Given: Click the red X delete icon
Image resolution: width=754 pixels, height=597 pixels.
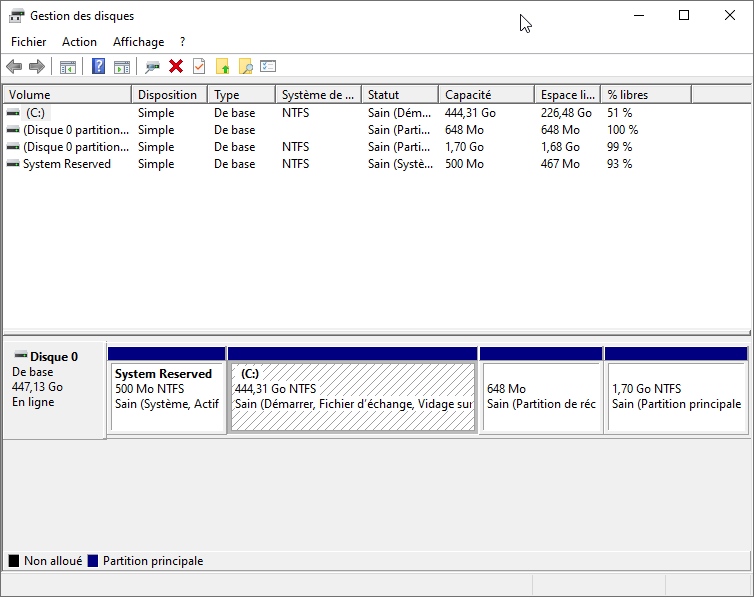Looking at the screenshot, I should coord(176,67).
